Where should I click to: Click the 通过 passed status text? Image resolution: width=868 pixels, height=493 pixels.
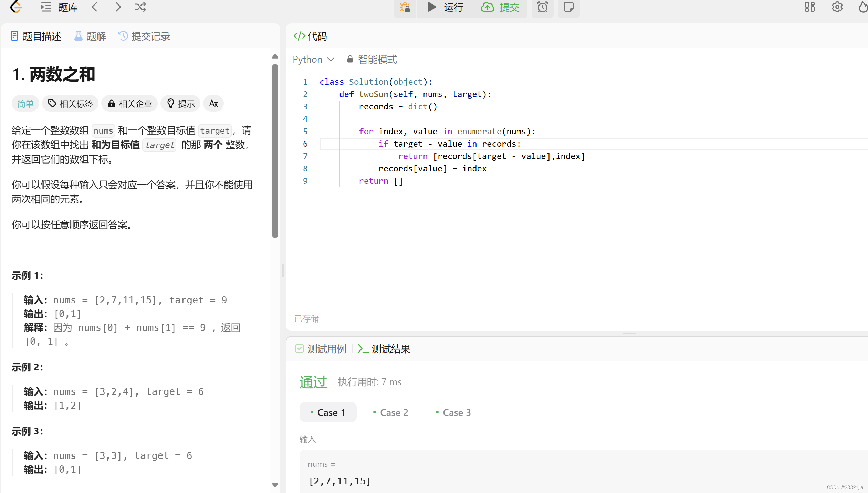point(313,382)
